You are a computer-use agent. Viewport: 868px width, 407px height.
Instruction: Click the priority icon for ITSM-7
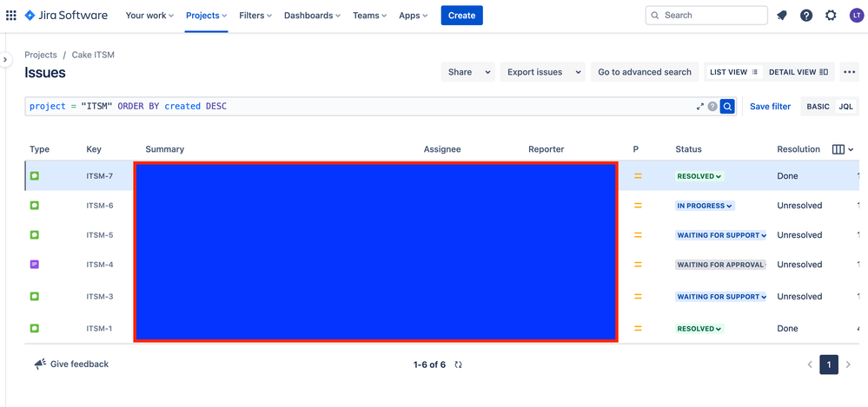[638, 176]
